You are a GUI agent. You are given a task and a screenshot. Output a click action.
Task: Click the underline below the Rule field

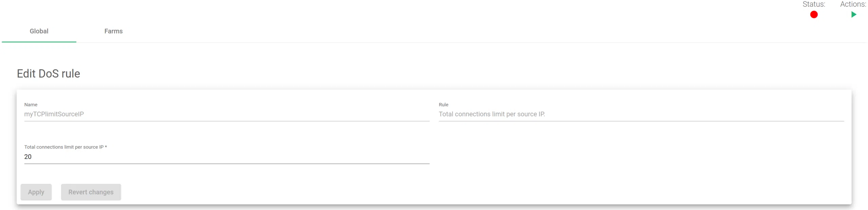coord(641,121)
